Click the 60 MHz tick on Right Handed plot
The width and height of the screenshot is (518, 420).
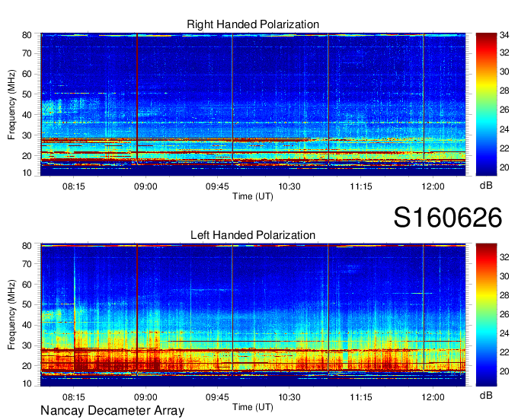[27, 74]
